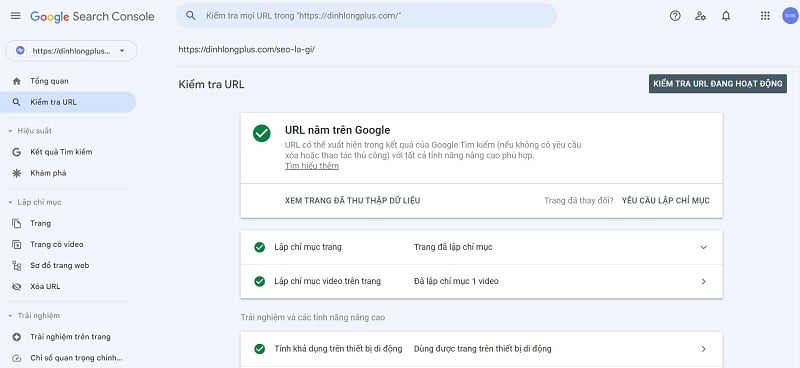The width and height of the screenshot is (800, 368).
Task: Click the Kiểm tra URL page heading
Action: 211,84
